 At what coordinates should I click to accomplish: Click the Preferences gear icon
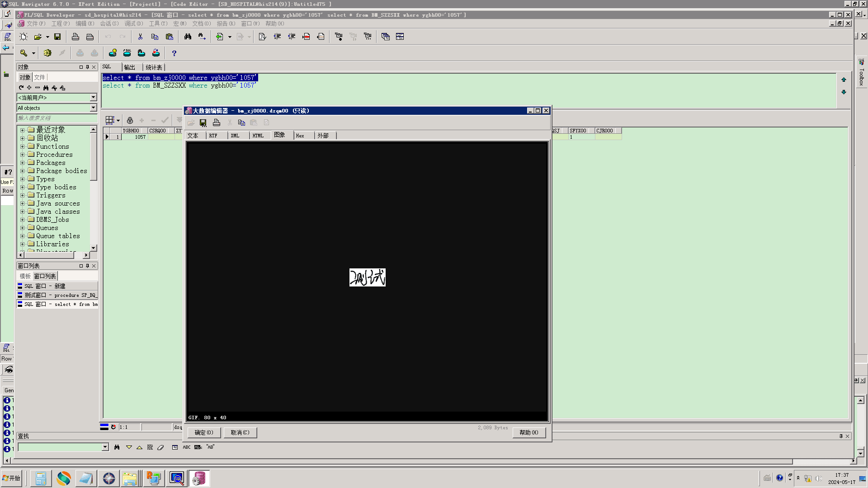pos(47,53)
